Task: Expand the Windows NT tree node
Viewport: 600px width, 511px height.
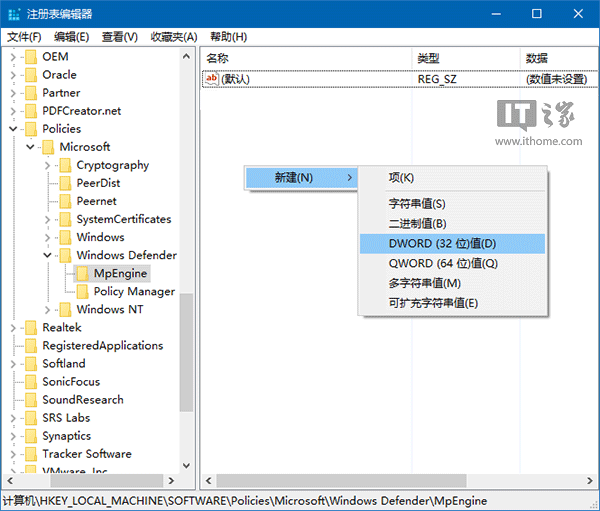Action: point(47,309)
